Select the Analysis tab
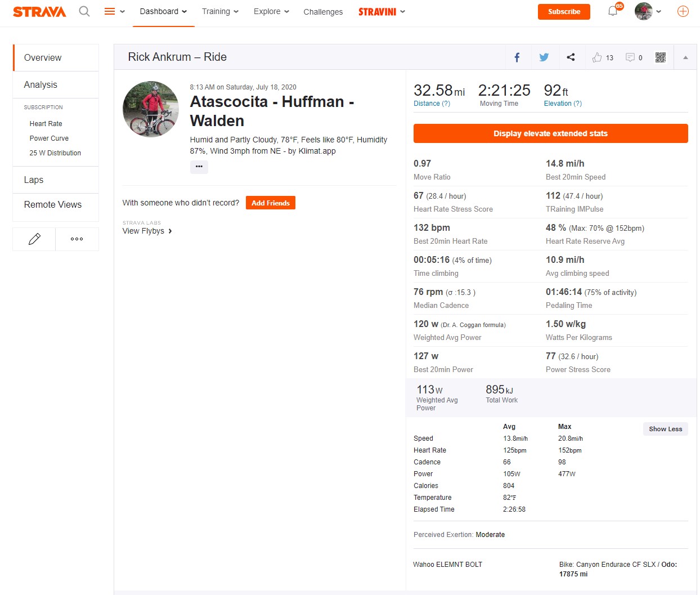700x595 pixels. coord(56,84)
